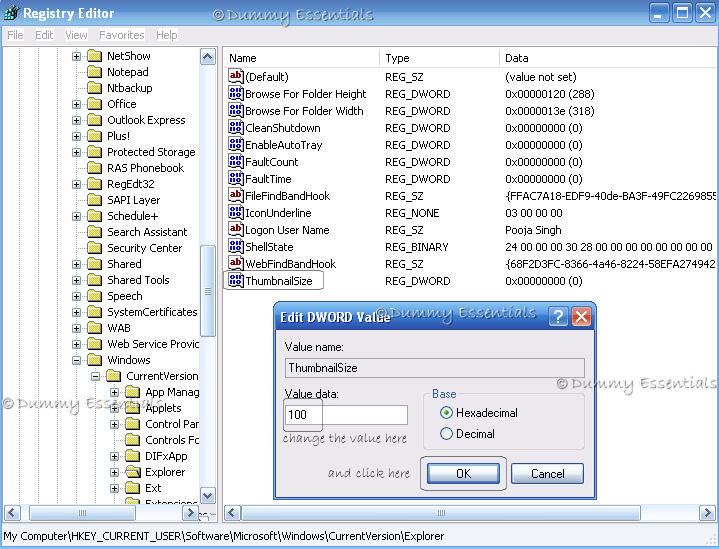Open the View menu
The width and height of the screenshot is (719, 549).
(76, 35)
